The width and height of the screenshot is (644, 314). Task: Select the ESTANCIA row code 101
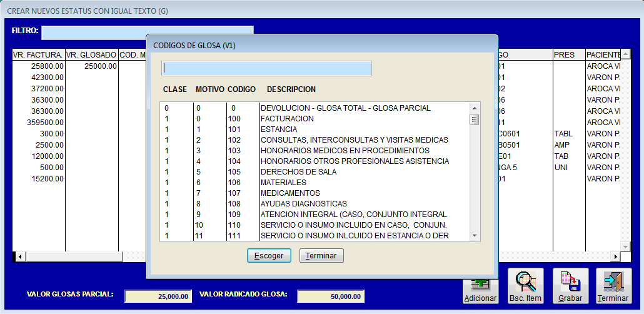pos(315,129)
